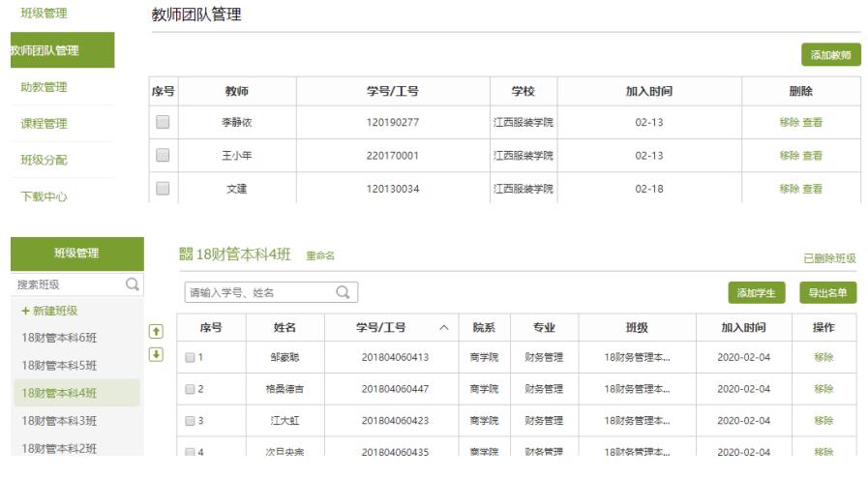Select the checkbox for student row 1
Image resolution: width=868 pixels, height=479 pixels.
[x=191, y=357]
